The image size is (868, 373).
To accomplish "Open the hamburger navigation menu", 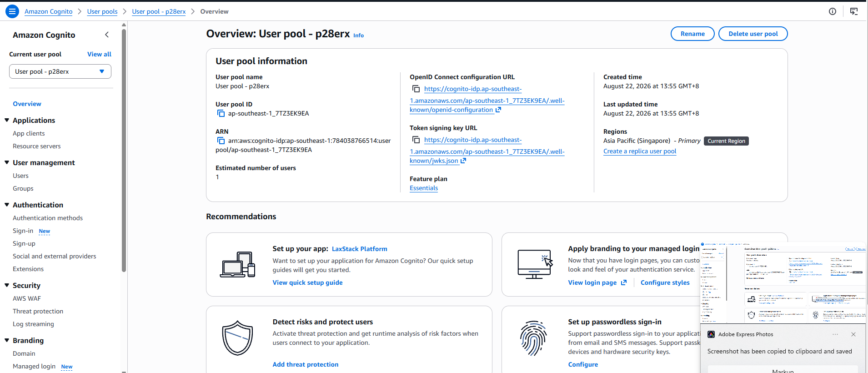I will [x=12, y=11].
